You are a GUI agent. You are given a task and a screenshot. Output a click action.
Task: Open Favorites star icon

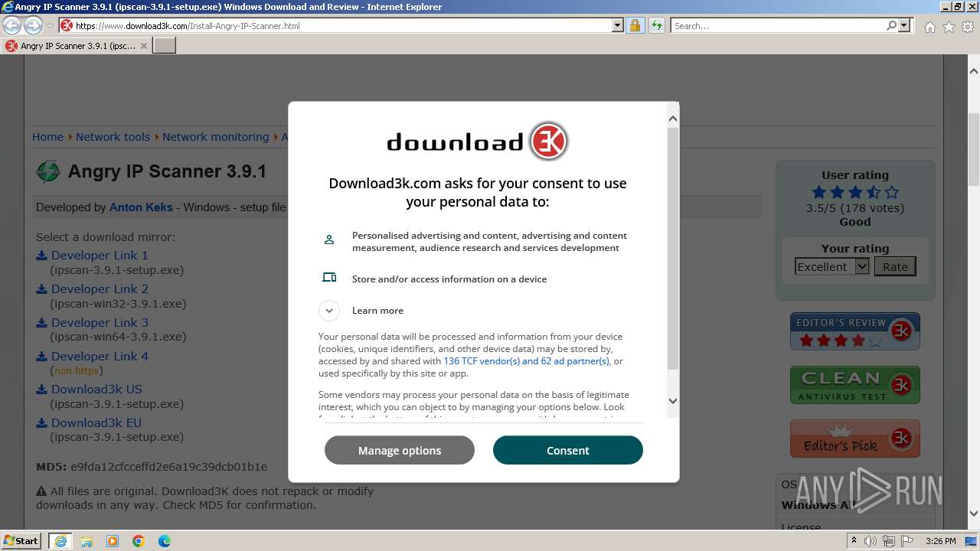[949, 27]
